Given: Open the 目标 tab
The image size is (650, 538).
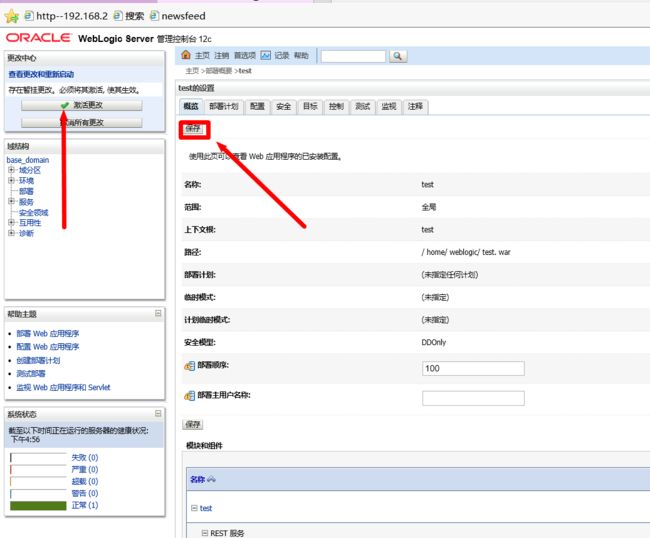Looking at the screenshot, I should click(x=310, y=107).
